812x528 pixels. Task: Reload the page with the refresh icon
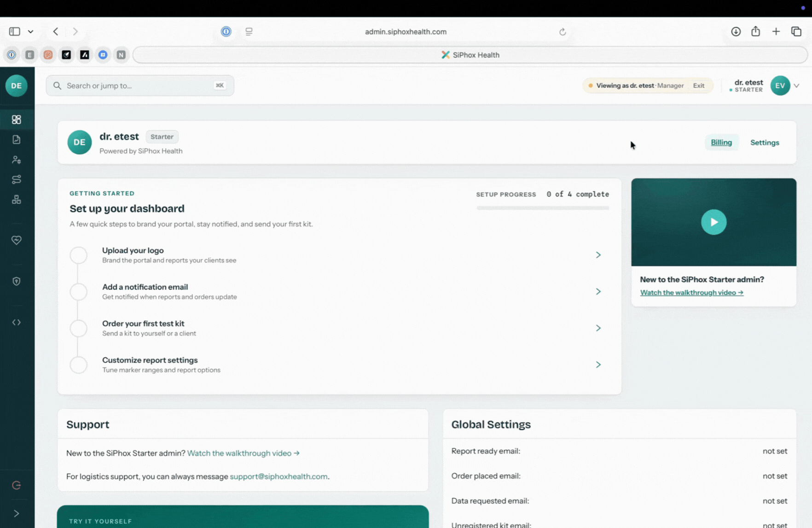[x=563, y=32]
